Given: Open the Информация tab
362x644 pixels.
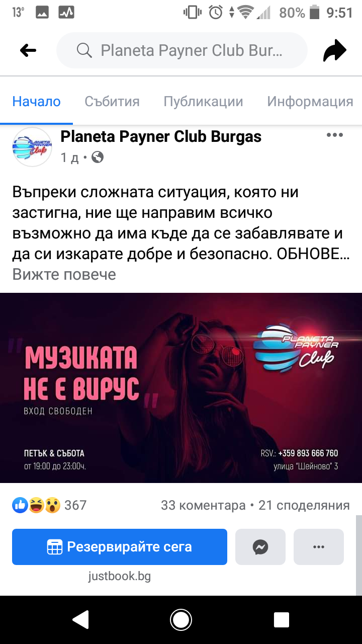Looking at the screenshot, I should 310,101.
